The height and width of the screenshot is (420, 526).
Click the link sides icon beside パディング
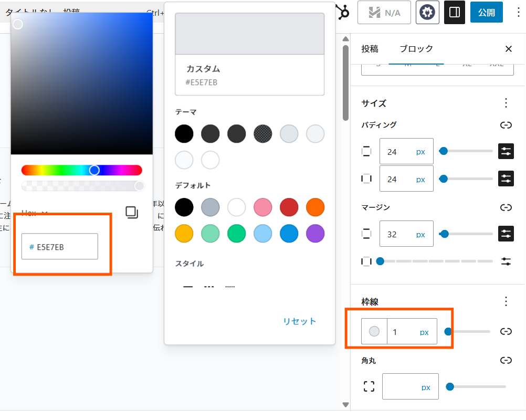click(x=506, y=125)
